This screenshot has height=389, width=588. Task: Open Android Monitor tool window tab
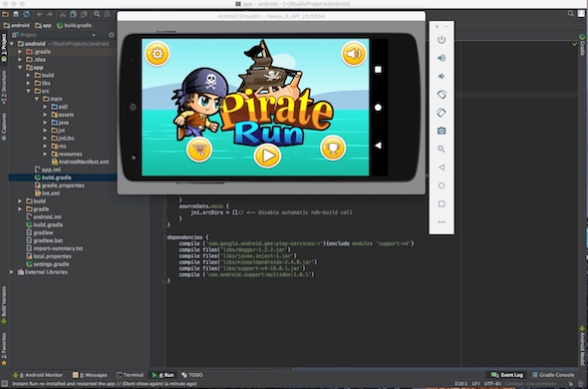(38, 375)
